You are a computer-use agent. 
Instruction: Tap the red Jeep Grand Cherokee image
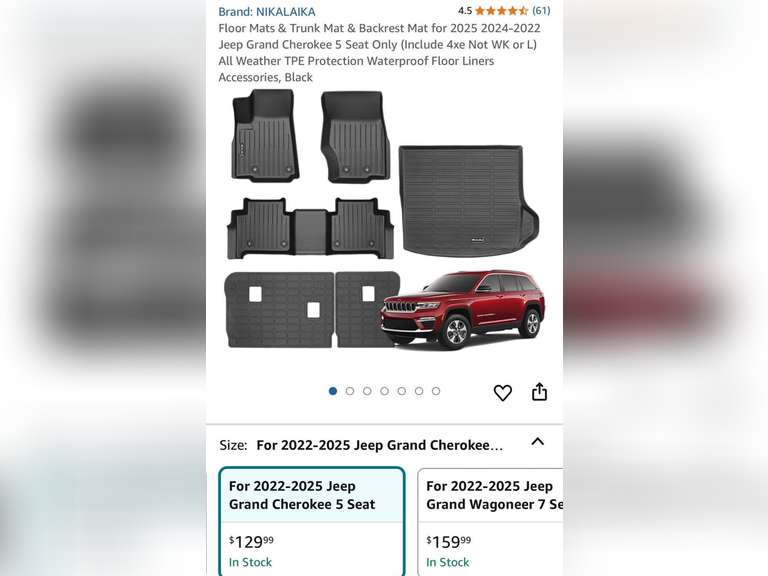point(462,309)
